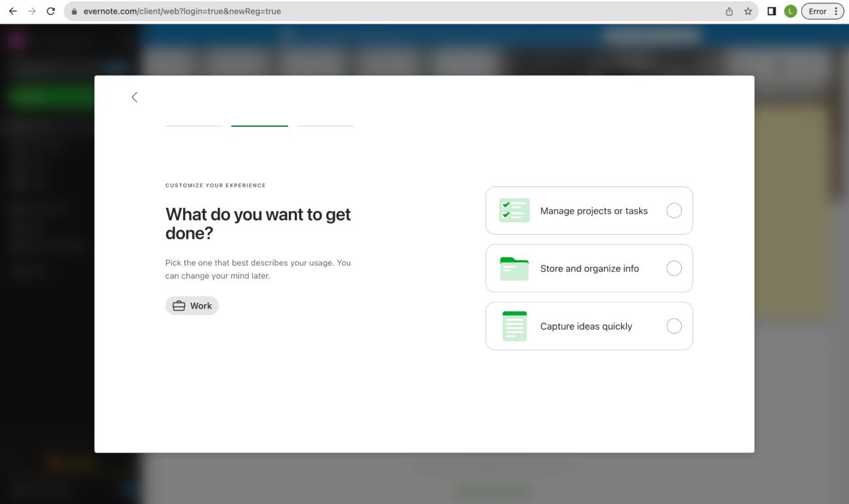Go back using the dialog's left chevron
The height and width of the screenshot is (504, 849).
coord(135,97)
